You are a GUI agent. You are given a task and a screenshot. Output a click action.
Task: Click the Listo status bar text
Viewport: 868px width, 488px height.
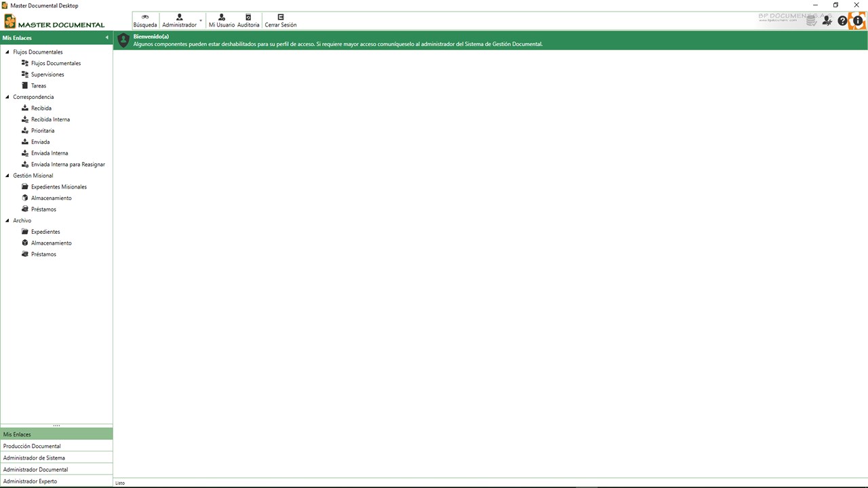[120, 483]
